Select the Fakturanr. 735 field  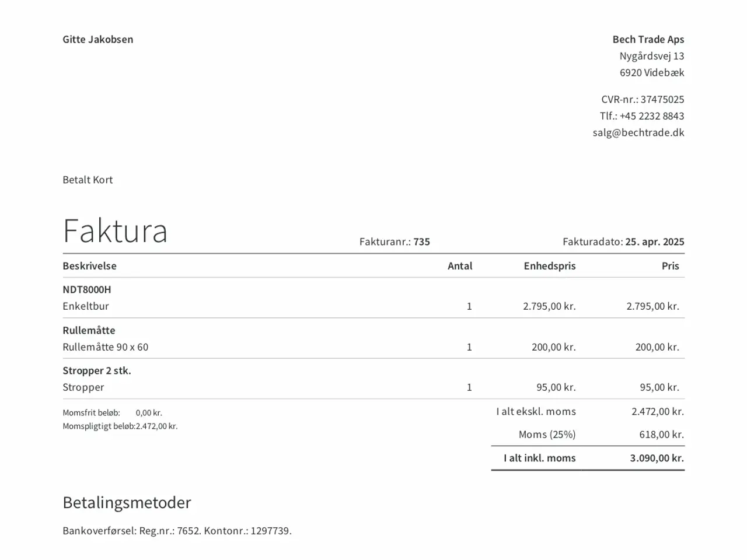click(x=395, y=242)
